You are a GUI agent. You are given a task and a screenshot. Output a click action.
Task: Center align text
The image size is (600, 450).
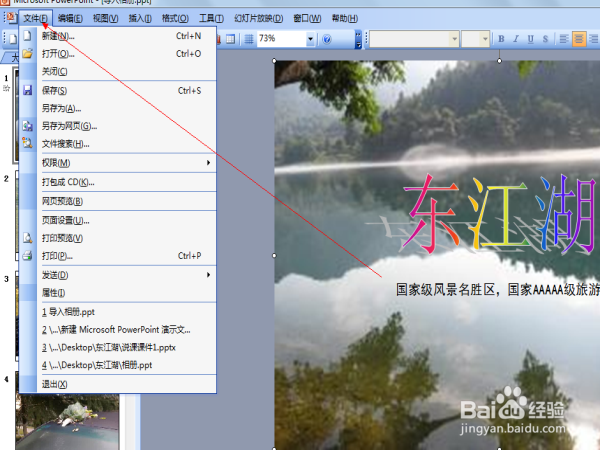point(579,39)
